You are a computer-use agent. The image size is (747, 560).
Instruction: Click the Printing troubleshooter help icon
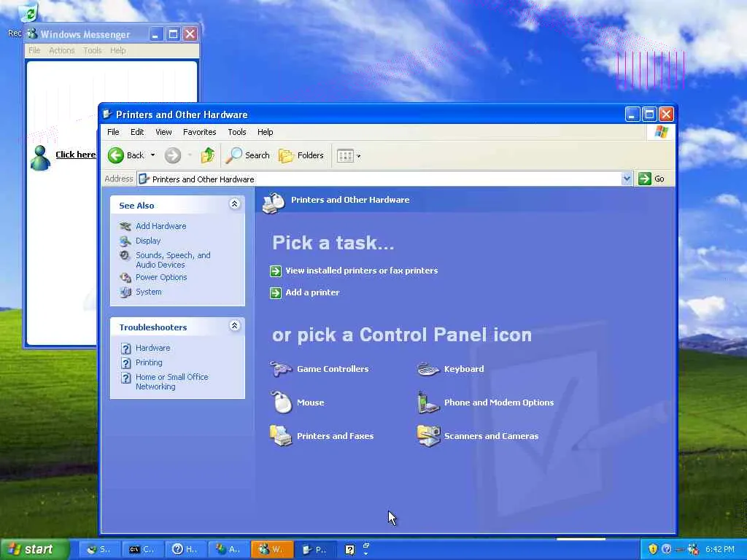coord(125,363)
